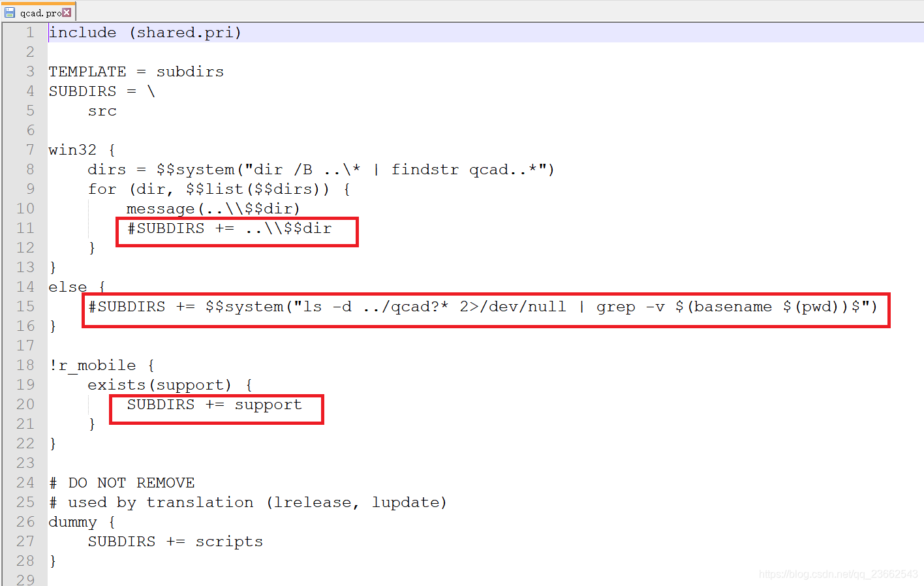The height and width of the screenshot is (586, 924).
Task: Click the SUBDIRS += scripts line
Action: pos(176,542)
